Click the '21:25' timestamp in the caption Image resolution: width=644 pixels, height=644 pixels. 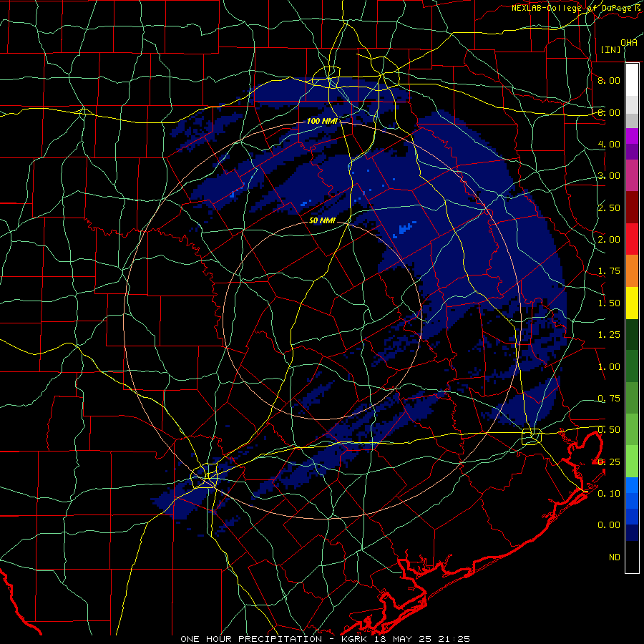click(x=454, y=639)
